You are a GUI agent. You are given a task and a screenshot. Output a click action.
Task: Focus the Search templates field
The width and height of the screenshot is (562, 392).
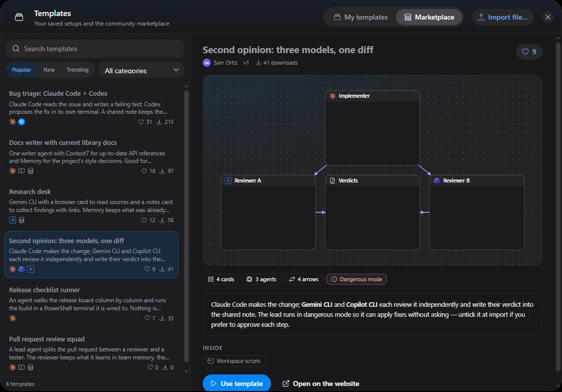point(95,49)
